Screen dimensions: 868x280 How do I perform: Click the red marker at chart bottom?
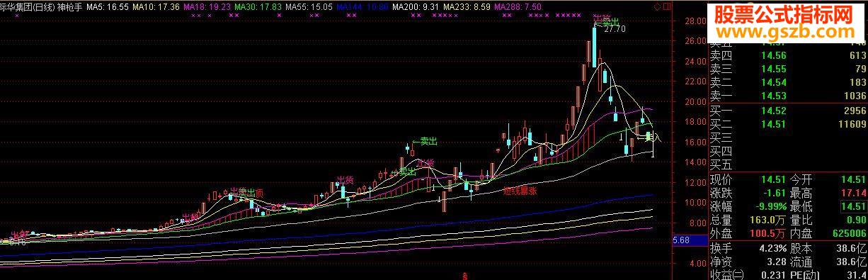pyautogui.click(x=464, y=276)
